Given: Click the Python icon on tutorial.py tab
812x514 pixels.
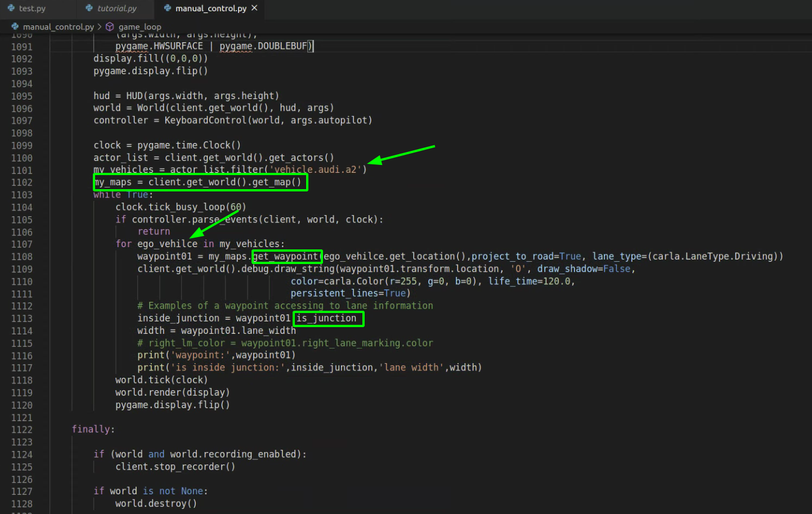Looking at the screenshot, I should 89,8.
